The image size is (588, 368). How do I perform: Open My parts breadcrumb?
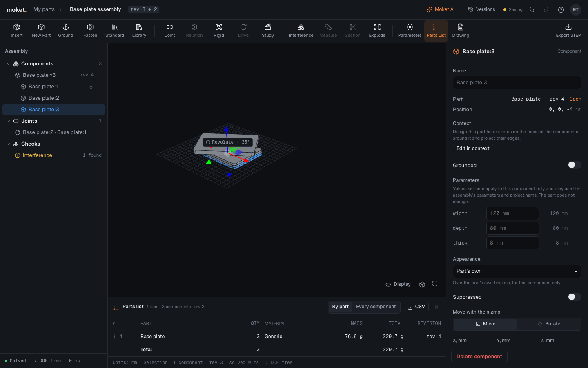[x=44, y=9]
